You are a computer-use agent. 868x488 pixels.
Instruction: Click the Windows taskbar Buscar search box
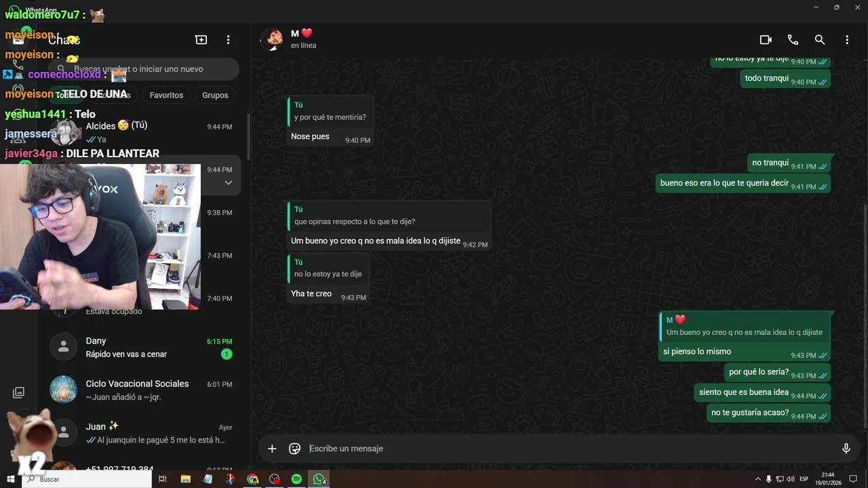87,479
